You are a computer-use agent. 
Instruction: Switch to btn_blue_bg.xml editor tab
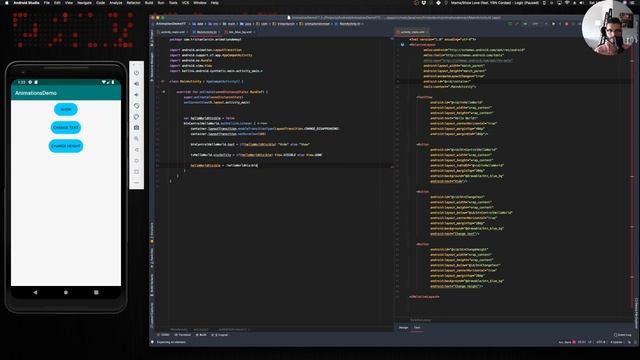coord(240,32)
